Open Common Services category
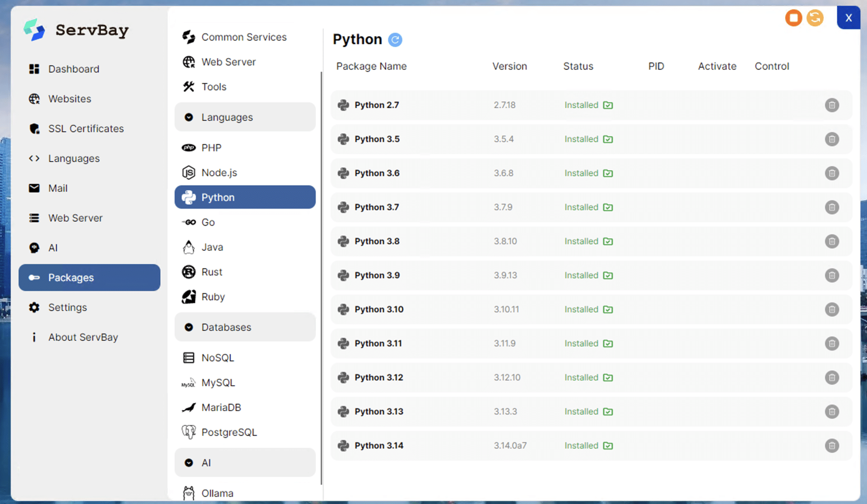The width and height of the screenshot is (867, 504). [x=244, y=37]
